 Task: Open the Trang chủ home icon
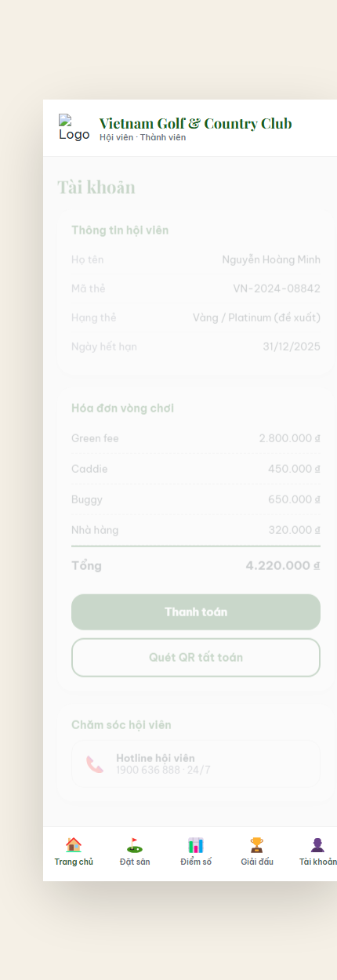point(74,845)
